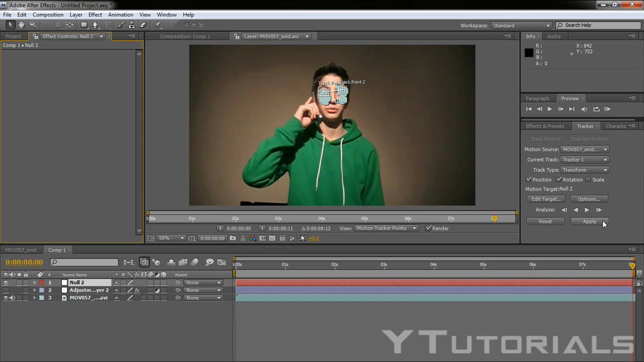The image size is (644, 362).
Task: Select the Pen tool in toolbar
Action: [x=95, y=25]
